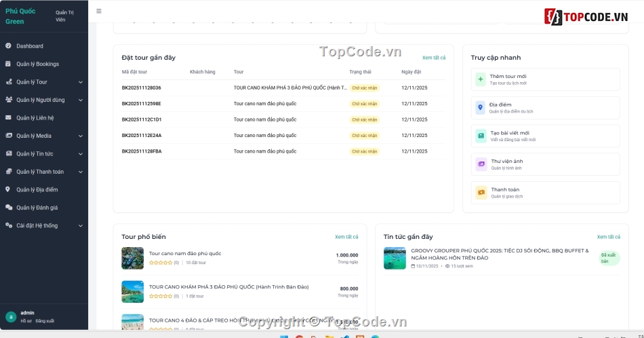Screen dimensions: 644x338
Task: Click Xem tất cả in Đặt tour gần đây
Action: coord(434,58)
